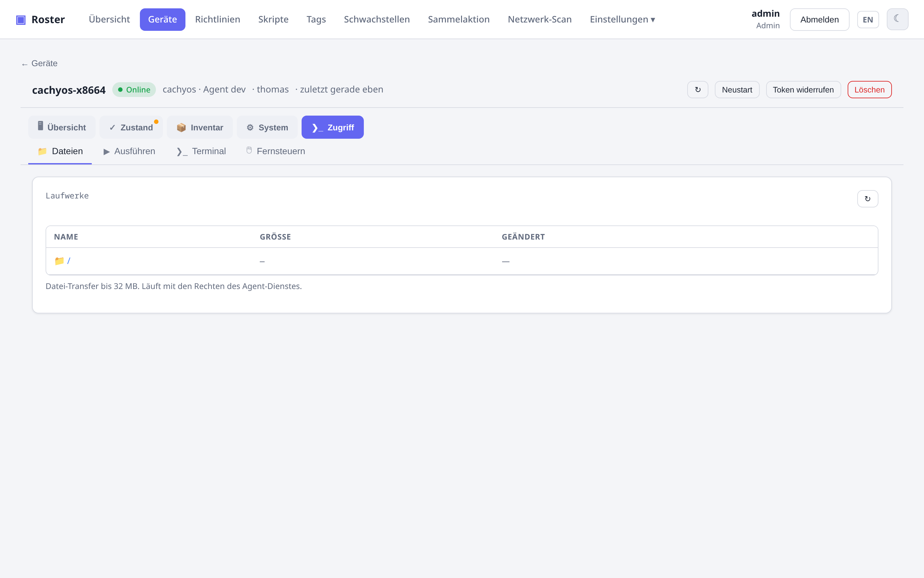This screenshot has height=578, width=924.
Task: Click the Laufwerke heading
Action: pos(67,196)
